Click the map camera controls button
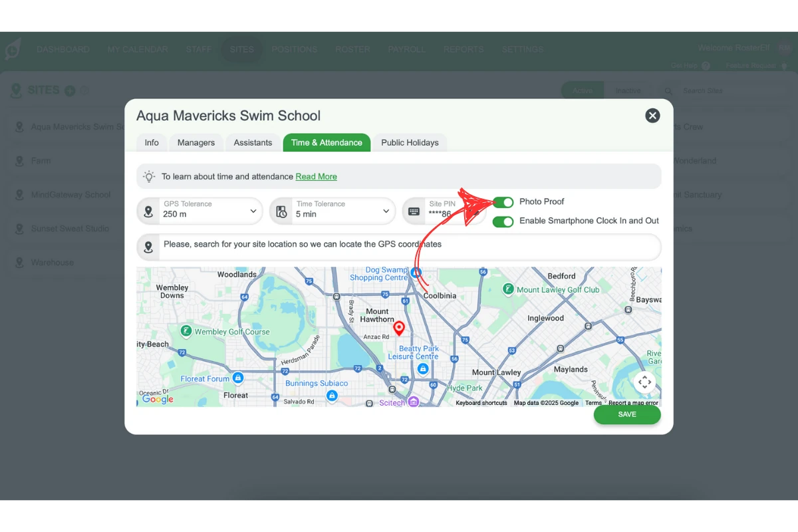798x532 pixels. tap(644, 382)
